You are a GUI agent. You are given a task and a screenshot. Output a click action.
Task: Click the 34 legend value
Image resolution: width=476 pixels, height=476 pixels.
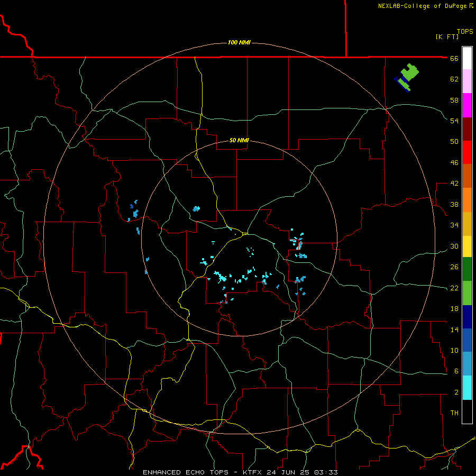454,225
